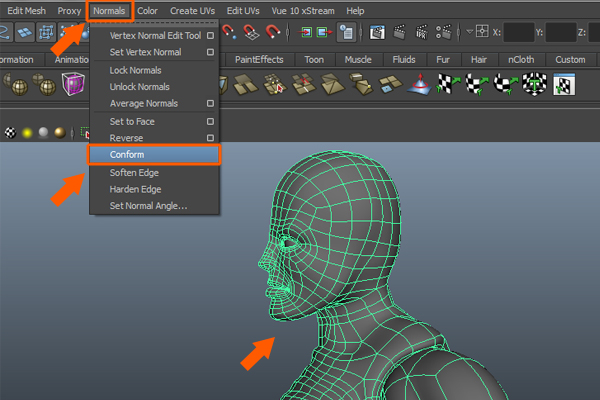The image size is (600, 400).
Task: Expand the input mode dropdown arrow before X field
Action: [470, 33]
